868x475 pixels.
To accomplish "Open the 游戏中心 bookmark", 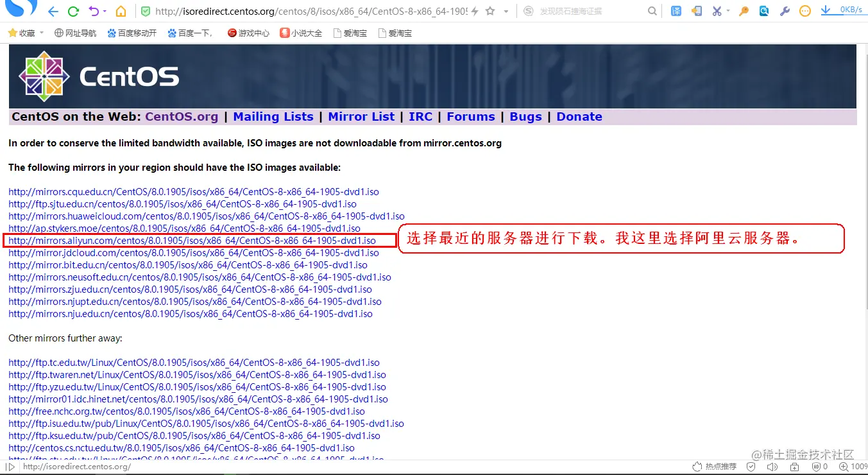I will pyautogui.click(x=248, y=33).
